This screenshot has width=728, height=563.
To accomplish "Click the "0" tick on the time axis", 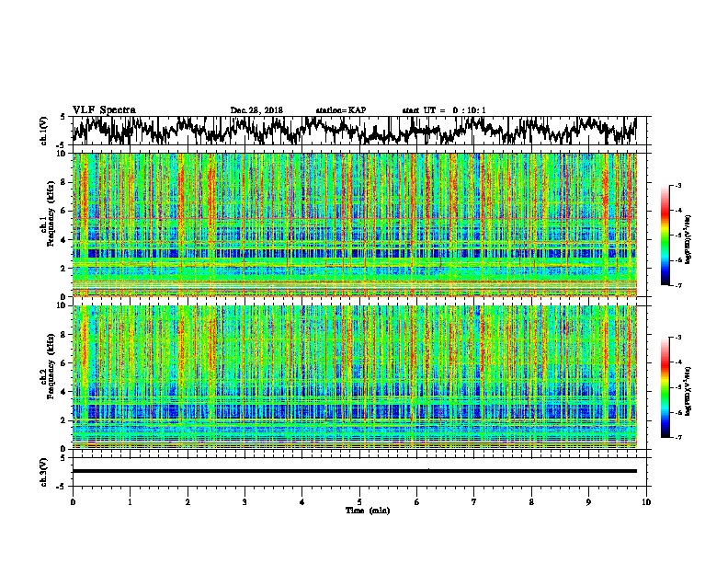I will [x=73, y=502].
